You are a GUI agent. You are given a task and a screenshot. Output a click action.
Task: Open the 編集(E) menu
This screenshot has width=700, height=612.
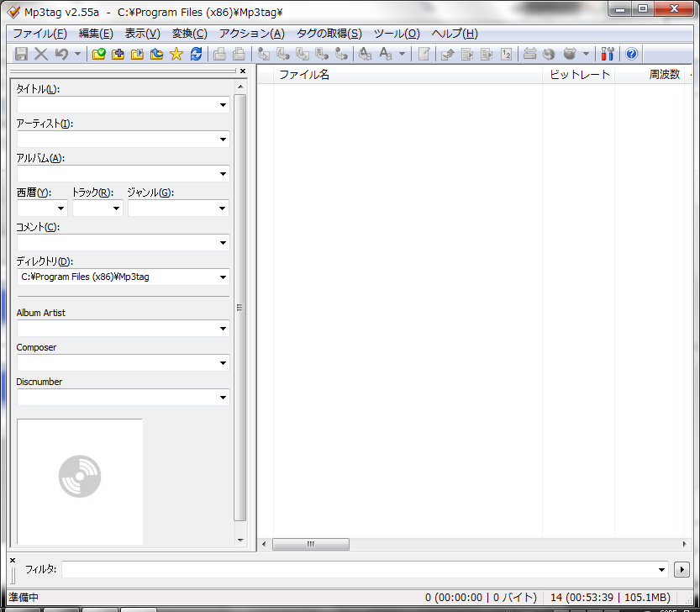(96, 34)
